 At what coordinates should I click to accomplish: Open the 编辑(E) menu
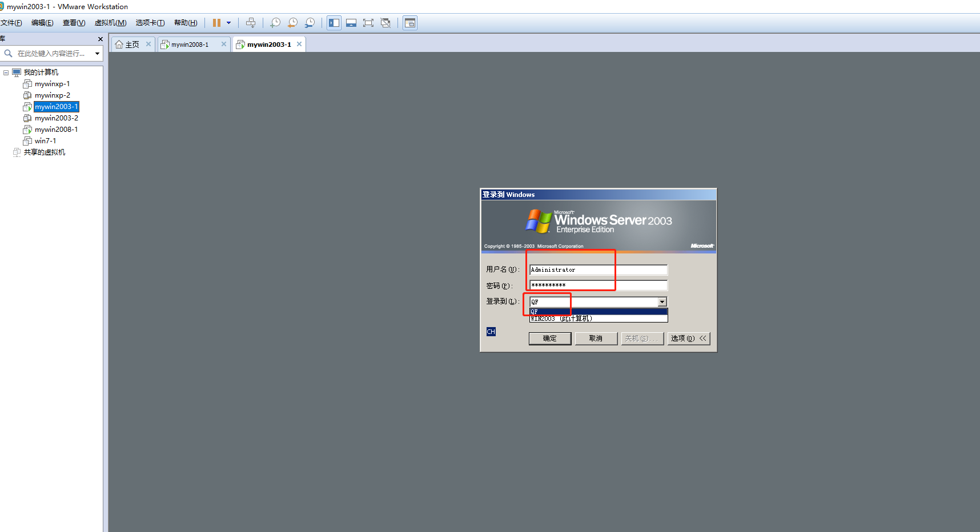(x=42, y=23)
